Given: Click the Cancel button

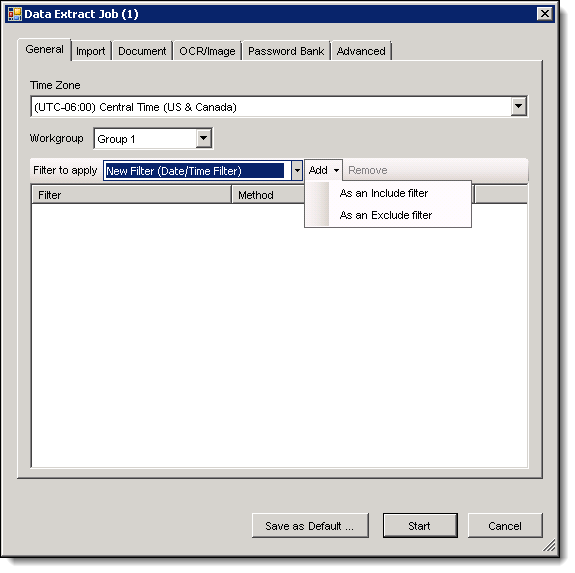Looking at the screenshot, I should pos(505,526).
